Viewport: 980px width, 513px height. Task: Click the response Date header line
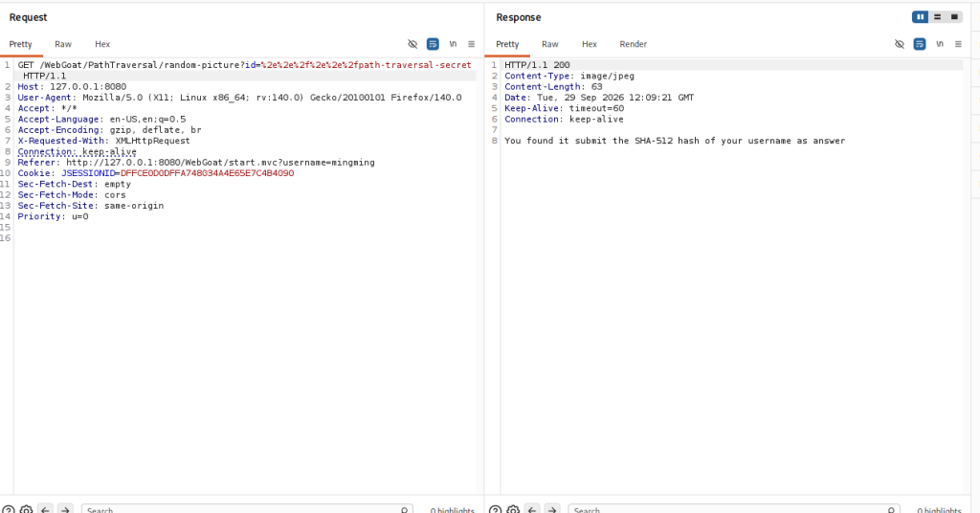pyautogui.click(x=599, y=98)
